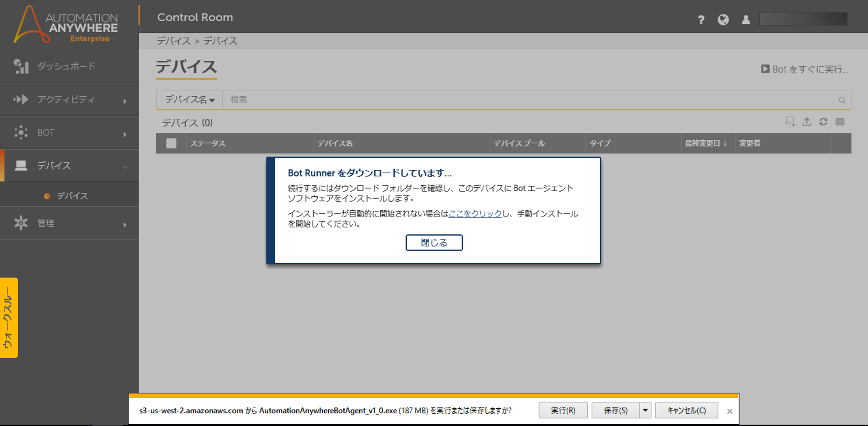
Task: Click the dashboard chart icon in sidebar
Action: [21, 66]
